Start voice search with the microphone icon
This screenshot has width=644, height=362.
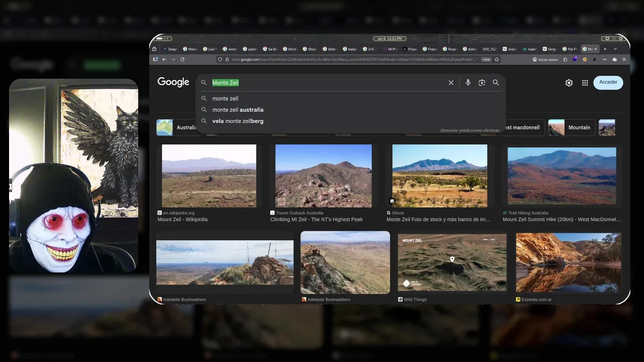(468, 82)
